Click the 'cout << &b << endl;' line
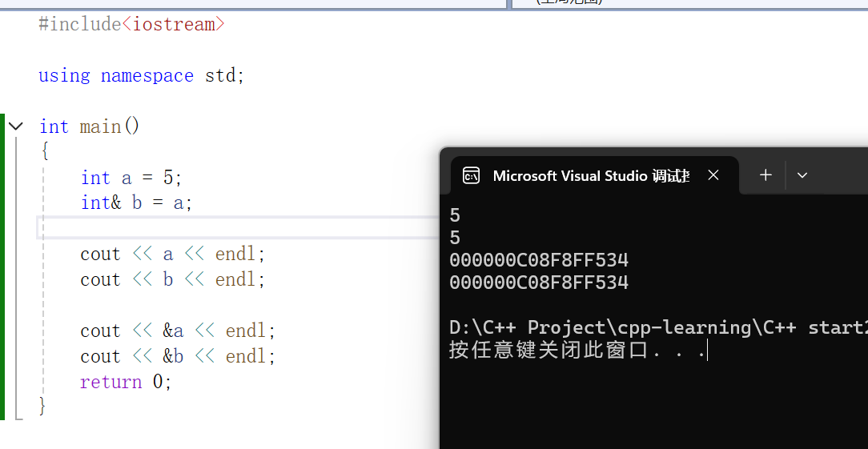 178,356
